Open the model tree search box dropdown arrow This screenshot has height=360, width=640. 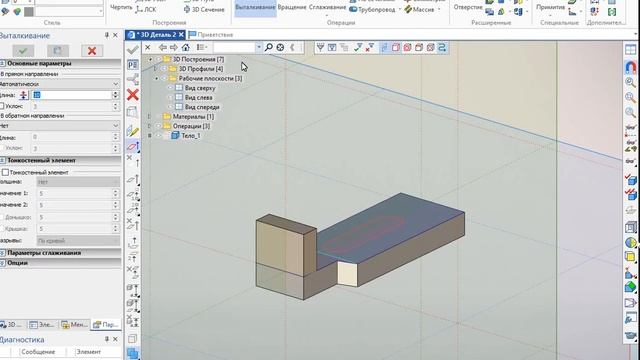(259, 47)
